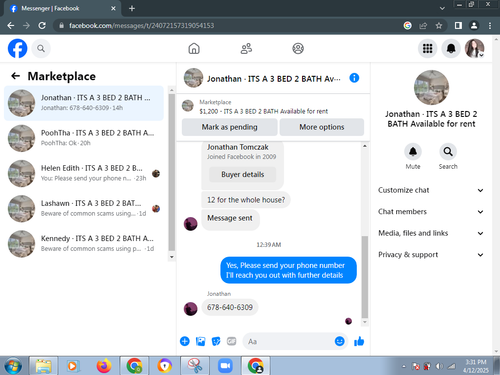This screenshot has height=375, width=500.
Task: Send a thumbs up like
Action: click(359, 341)
